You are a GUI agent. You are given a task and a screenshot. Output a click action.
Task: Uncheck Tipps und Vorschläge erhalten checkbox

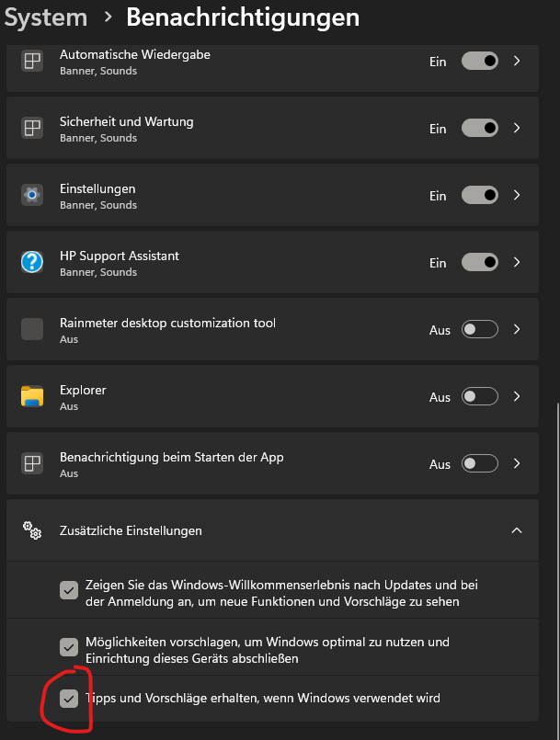click(x=68, y=698)
